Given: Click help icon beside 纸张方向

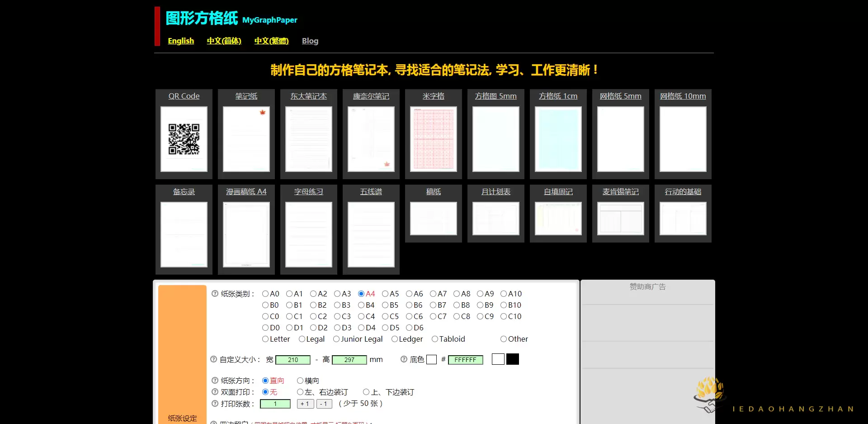Looking at the screenshot, I should (x=215, y=381).
